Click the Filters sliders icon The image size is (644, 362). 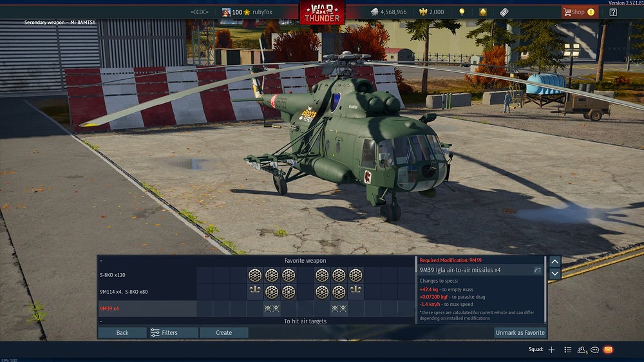155,332
